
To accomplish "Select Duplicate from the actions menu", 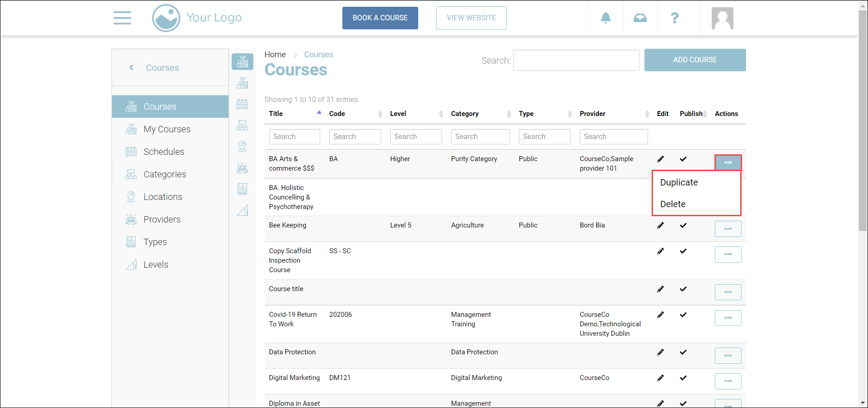I will tap(679, 182).
